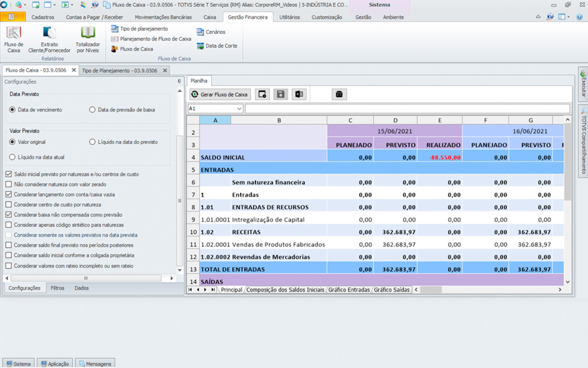Image resolution: width=588 pixels, height=368 pixels.
Task: Enable Não considerar natureza com valor zerado
Action: [9, 184]
